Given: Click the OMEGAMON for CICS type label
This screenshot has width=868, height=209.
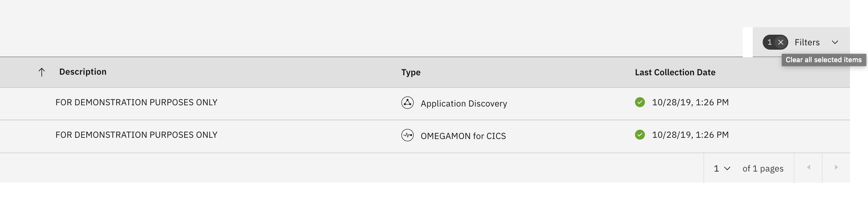Looking at the screenshot, I should tap(463, 136).
